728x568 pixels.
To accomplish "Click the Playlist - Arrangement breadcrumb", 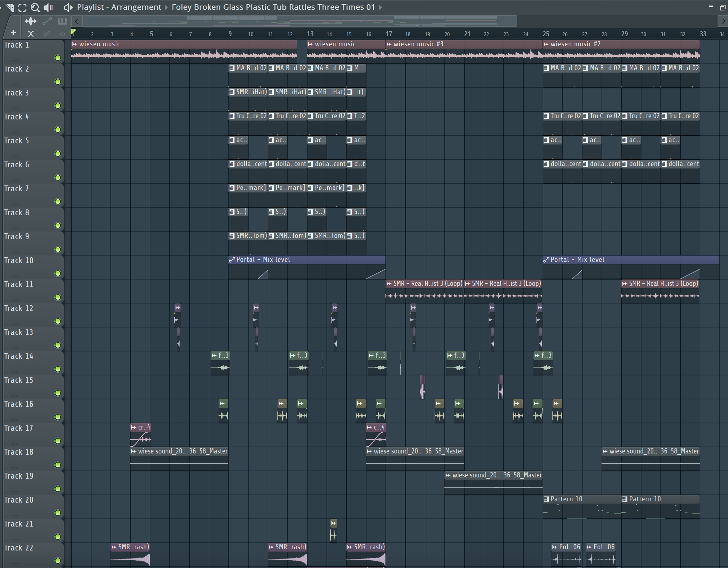I will tap(119, 7).
